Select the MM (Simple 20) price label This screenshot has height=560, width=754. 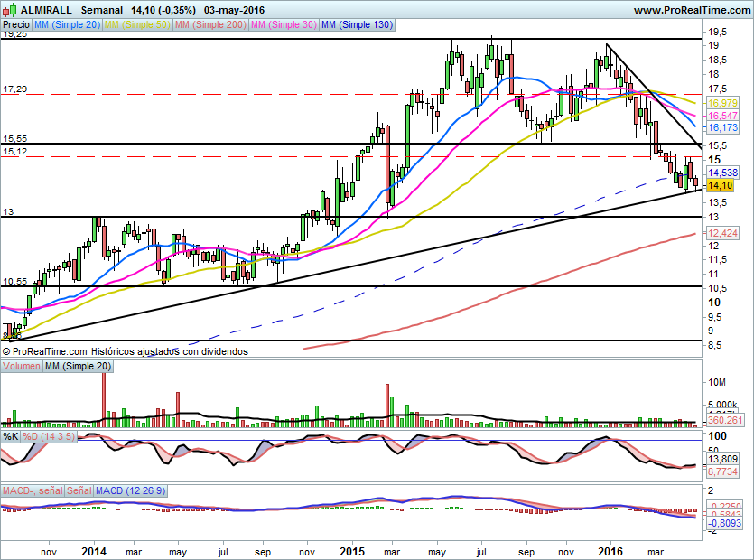(x=68, y=24)
